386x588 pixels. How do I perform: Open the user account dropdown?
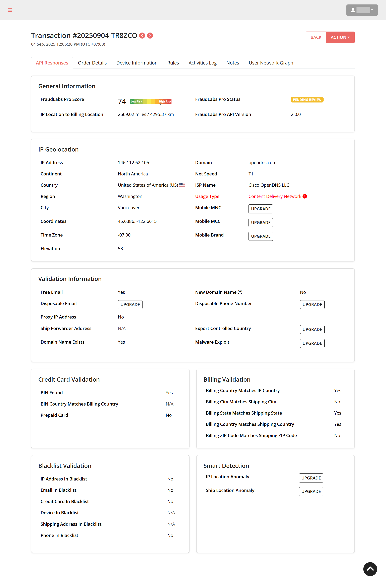362,10
